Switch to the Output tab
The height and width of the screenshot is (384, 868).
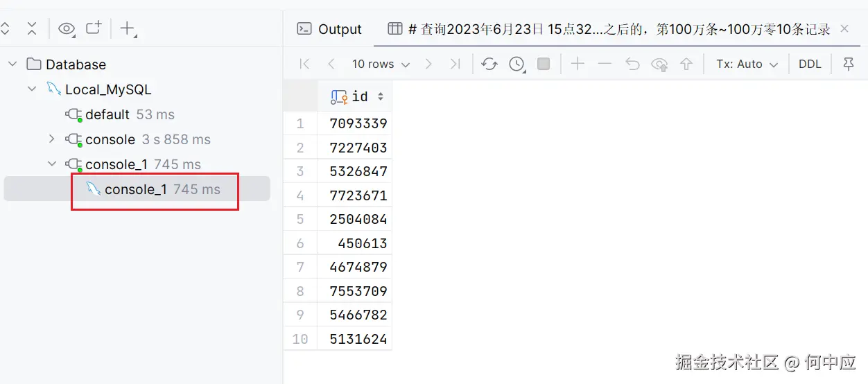coord(329,29)
